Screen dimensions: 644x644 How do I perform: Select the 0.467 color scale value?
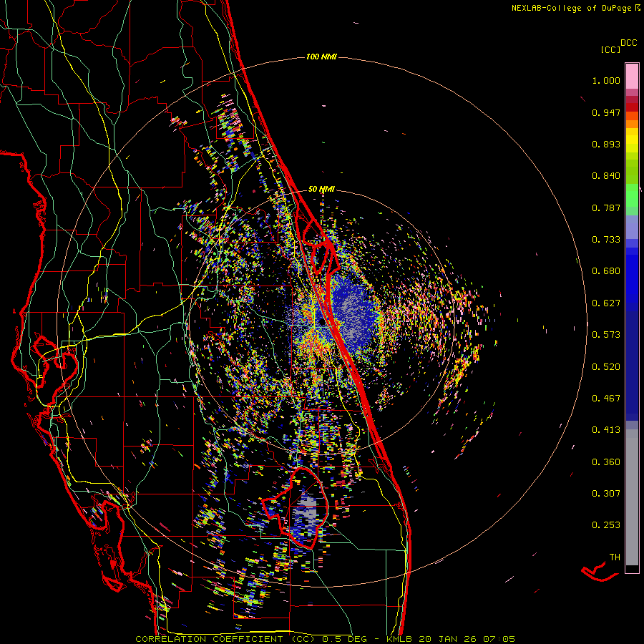[x=606, y=399]
